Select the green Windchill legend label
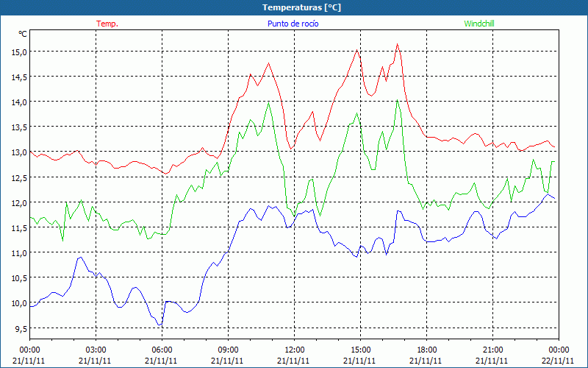588x368 pixels. click(479, 24)
